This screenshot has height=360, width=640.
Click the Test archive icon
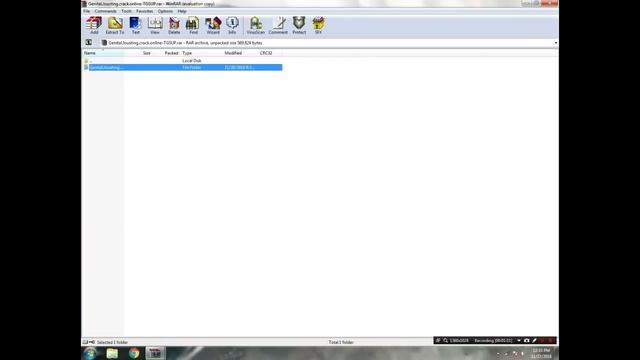click(x=136, y=26)
